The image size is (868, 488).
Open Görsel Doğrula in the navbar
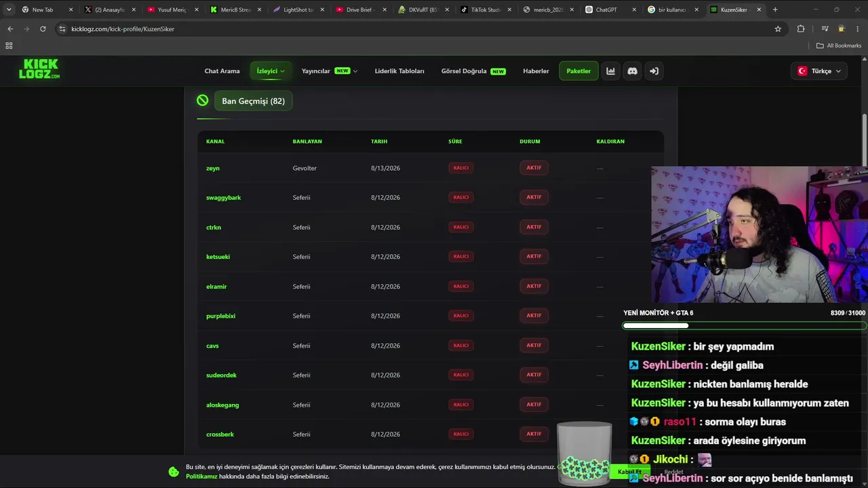point(473,70)
